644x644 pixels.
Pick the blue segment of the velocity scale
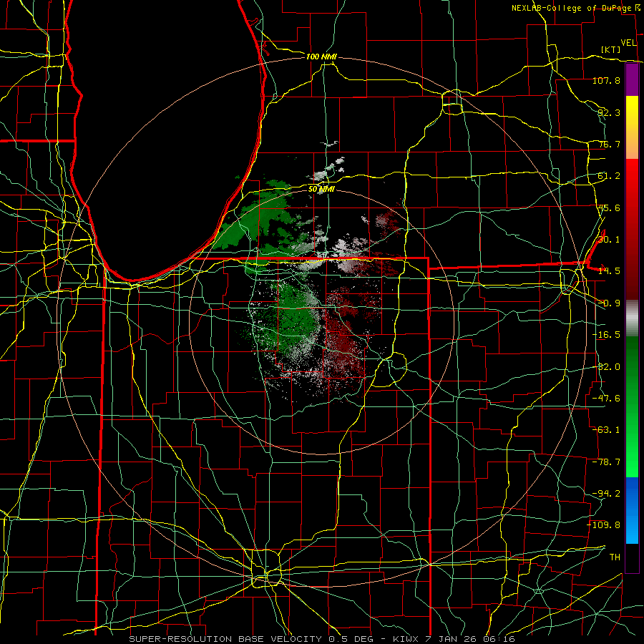pos(632,510)
